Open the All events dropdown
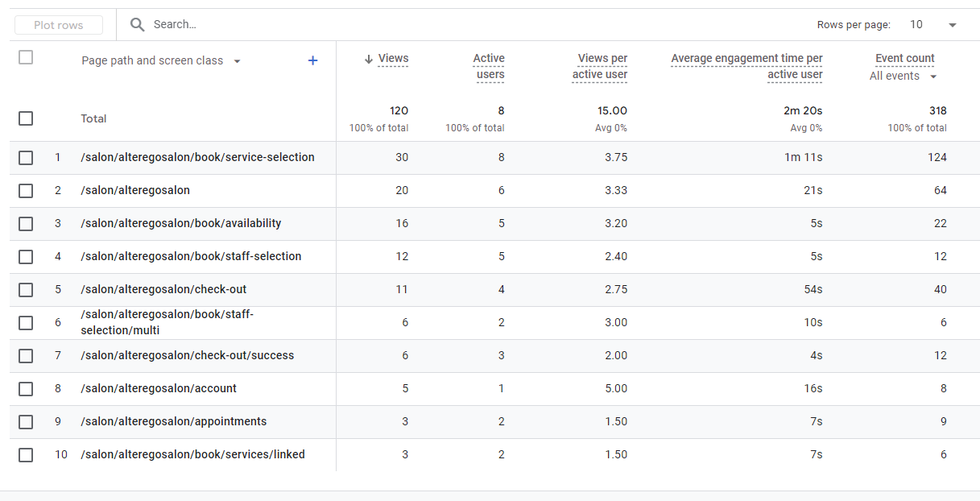The height and width of the screenshot is (501, 980). [904, 76]
